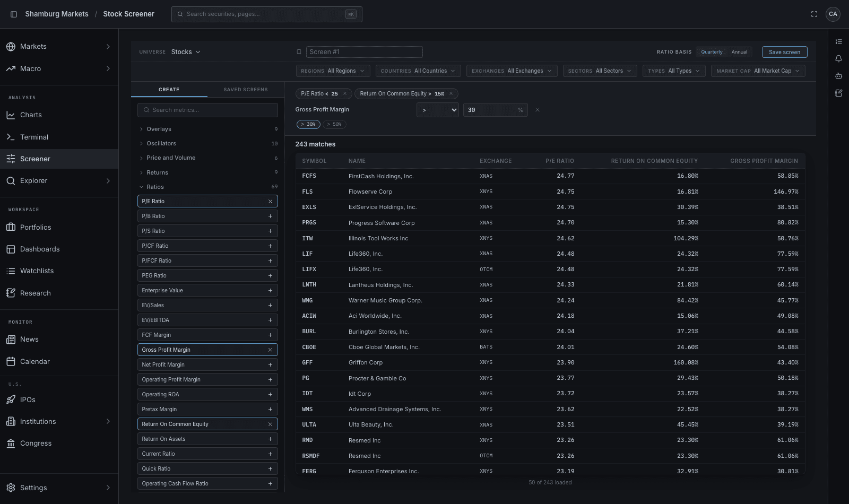Open the Market Cap filter dropdown
Screen dimensions: 849x504
coord(758,71)
